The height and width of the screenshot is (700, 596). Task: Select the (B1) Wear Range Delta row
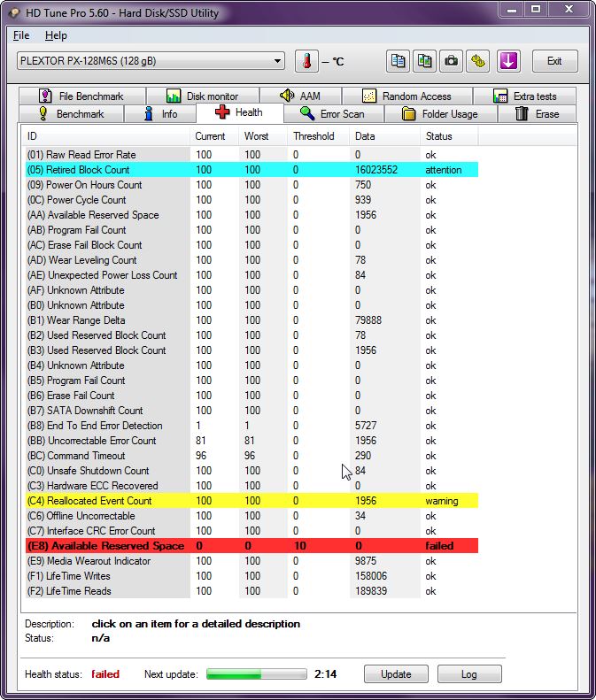pyautogui.click(x=252, y=320)
